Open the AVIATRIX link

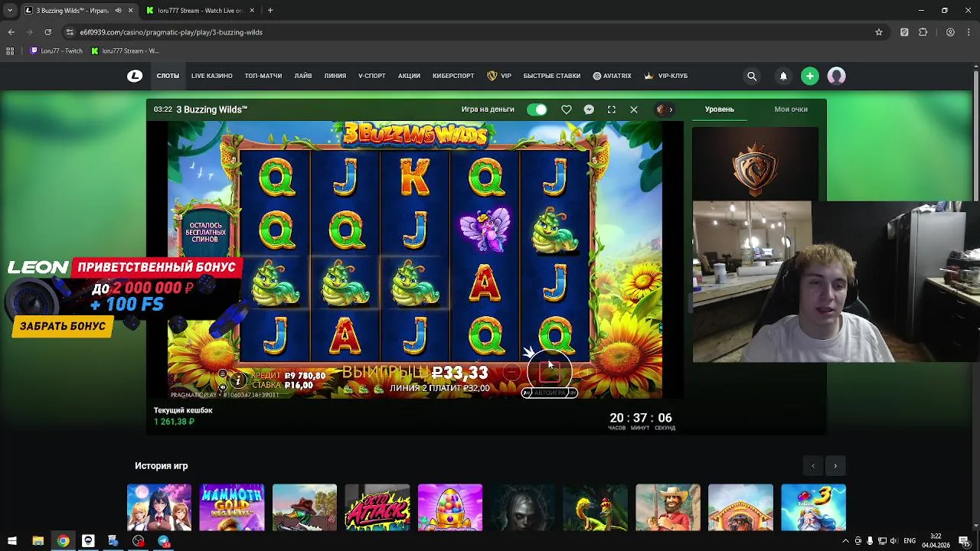click(612, 76)
